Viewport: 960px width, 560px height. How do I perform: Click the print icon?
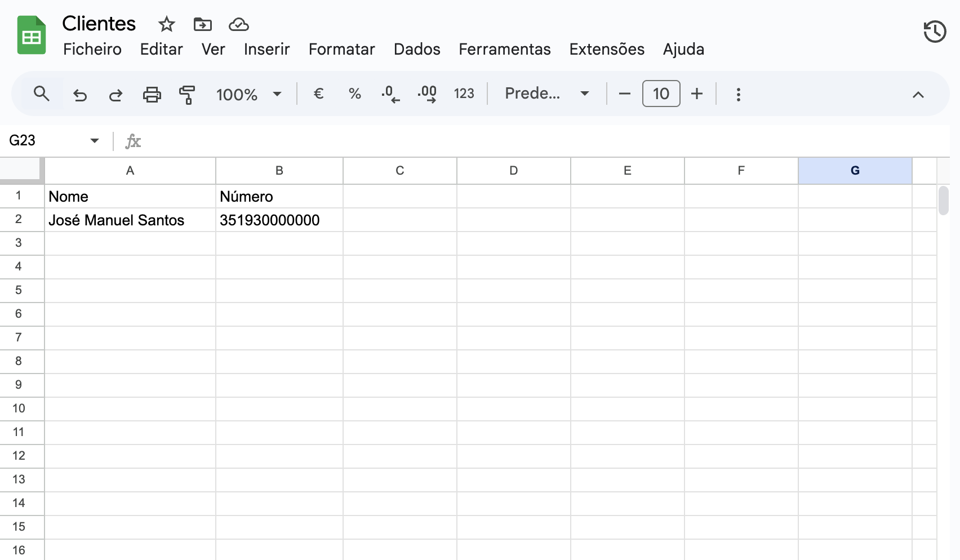click(x=152, y=94)
